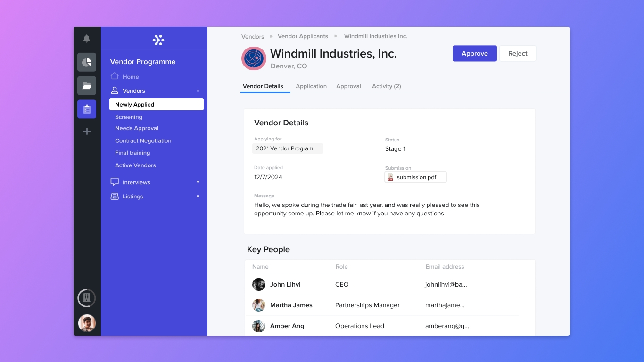
Task: Select the clipboard icon in left rail
Action: pos(87,109)
